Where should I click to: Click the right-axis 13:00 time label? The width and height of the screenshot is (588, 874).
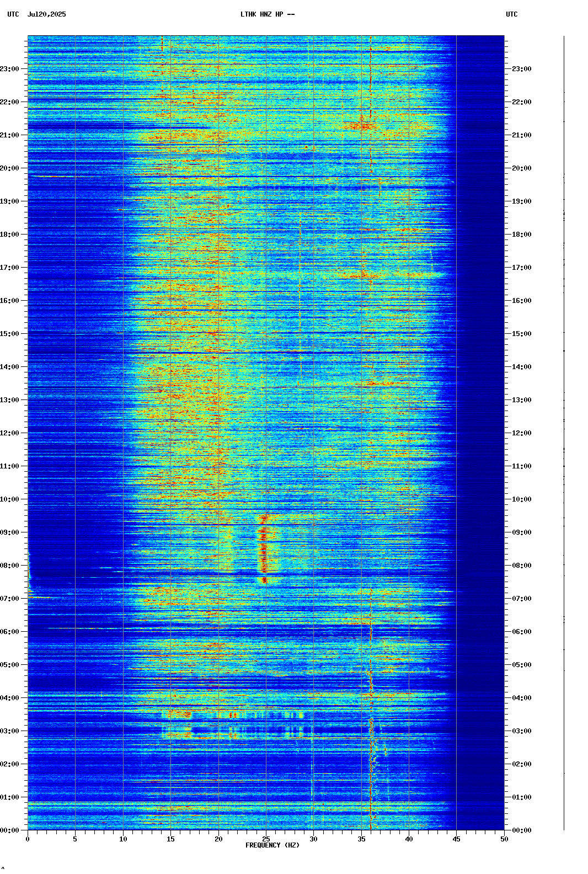522,400
